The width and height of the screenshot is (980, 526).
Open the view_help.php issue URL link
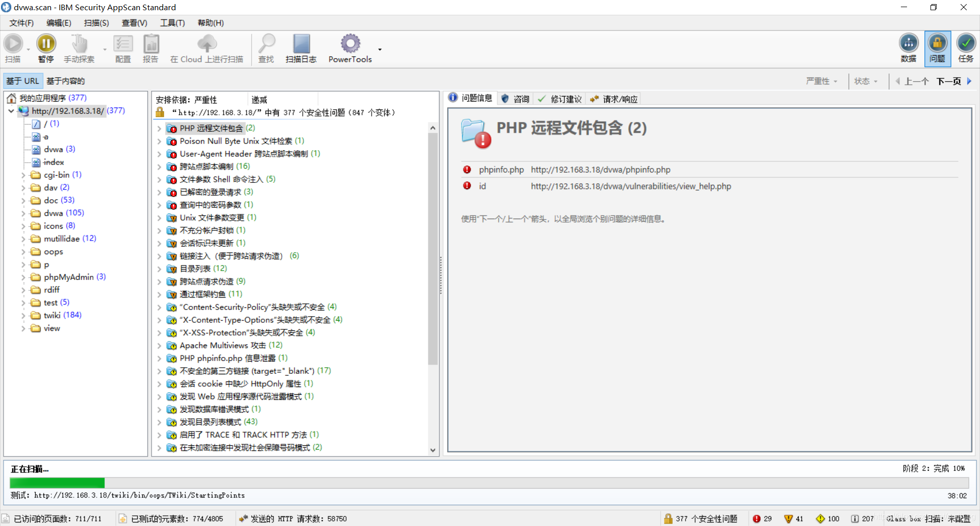tap(631, 186)
